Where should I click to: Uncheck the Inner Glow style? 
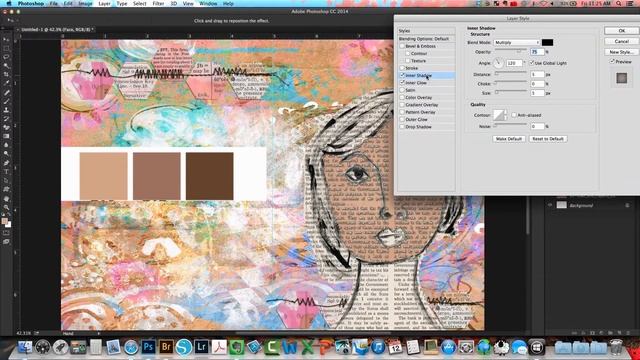click(402, 83)
